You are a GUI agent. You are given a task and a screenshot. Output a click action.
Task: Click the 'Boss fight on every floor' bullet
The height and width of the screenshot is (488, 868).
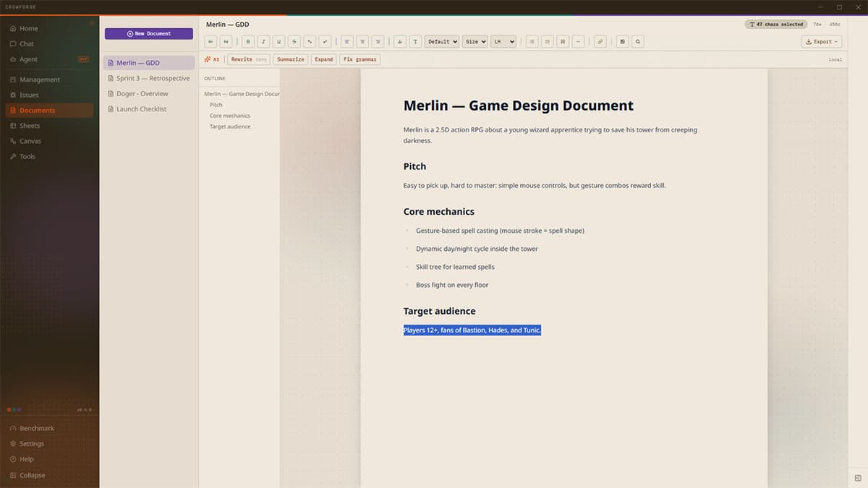pyautogui.click(x=452, y=285)
